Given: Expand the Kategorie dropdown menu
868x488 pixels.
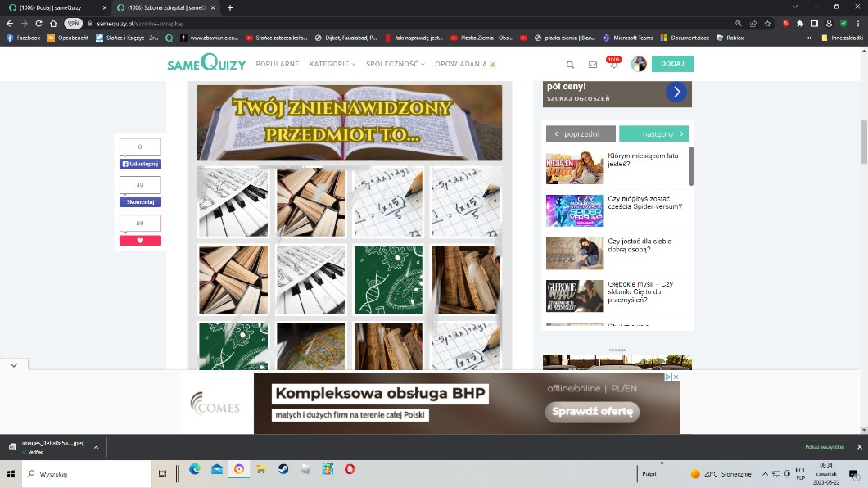Looking at the screenshot, I should pos(332,64).
